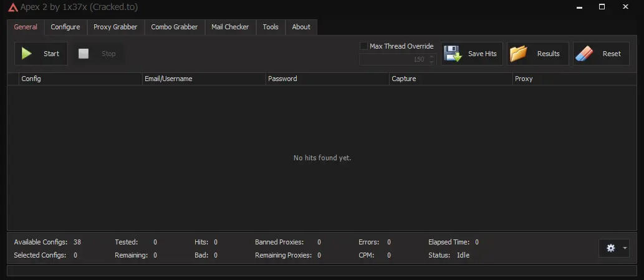Click the Save Hits button text
This screenshot has width=644, height=280.
[482, 54]
